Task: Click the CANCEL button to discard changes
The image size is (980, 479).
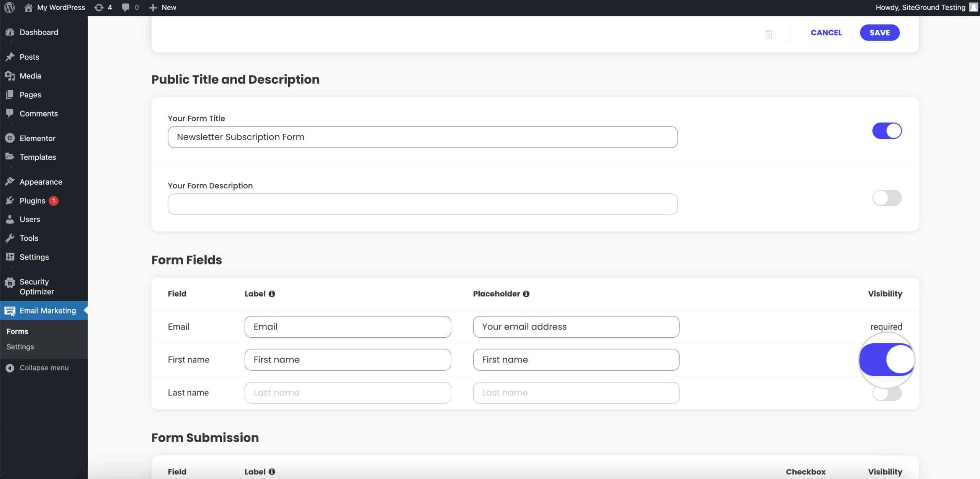Action: tap(826, 33)
